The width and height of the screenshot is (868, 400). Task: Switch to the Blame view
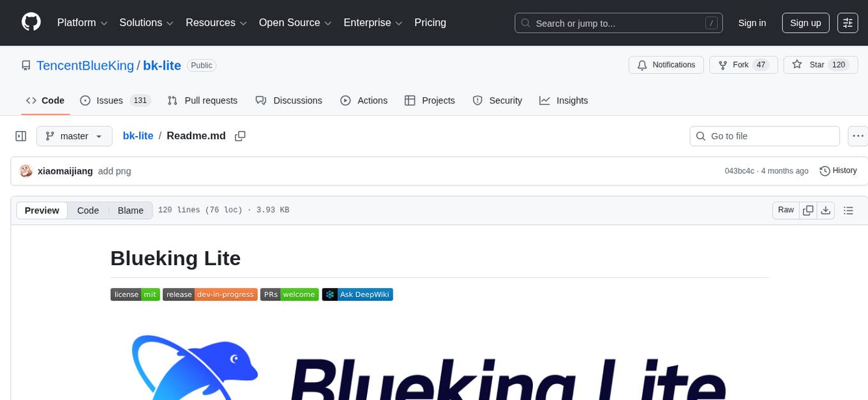tap(130, 210)
